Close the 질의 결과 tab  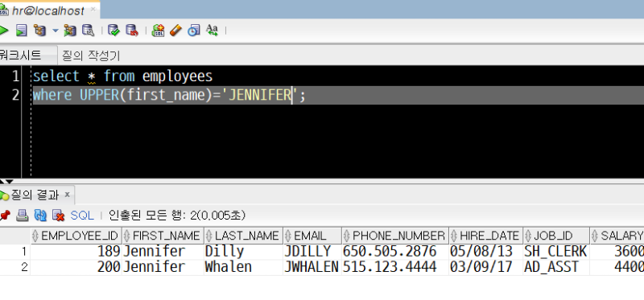point(68,195)
